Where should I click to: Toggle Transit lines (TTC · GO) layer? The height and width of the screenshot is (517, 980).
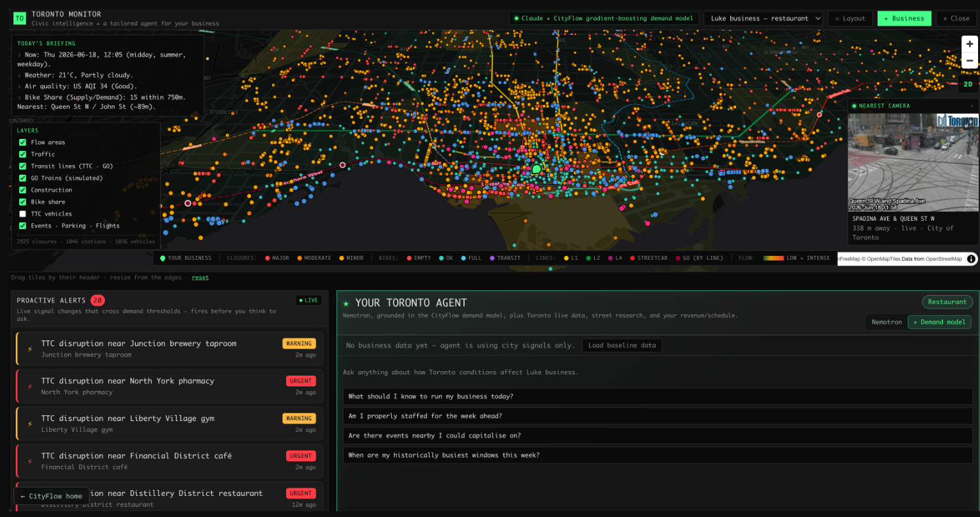pyautogui.click(x=23, y=166)
